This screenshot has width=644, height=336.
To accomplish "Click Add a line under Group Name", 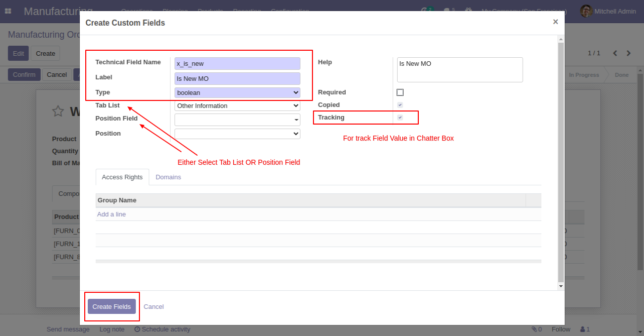I will [x=111, y=214].
